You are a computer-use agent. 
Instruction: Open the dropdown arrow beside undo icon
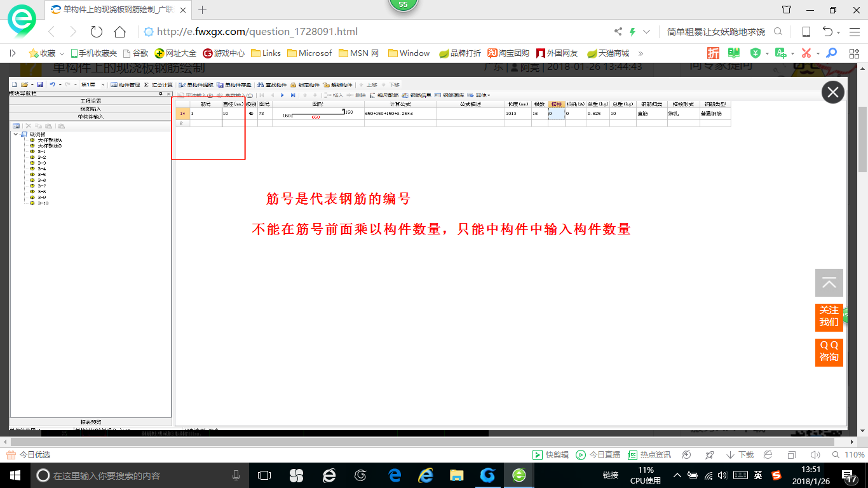coord(839,32)
